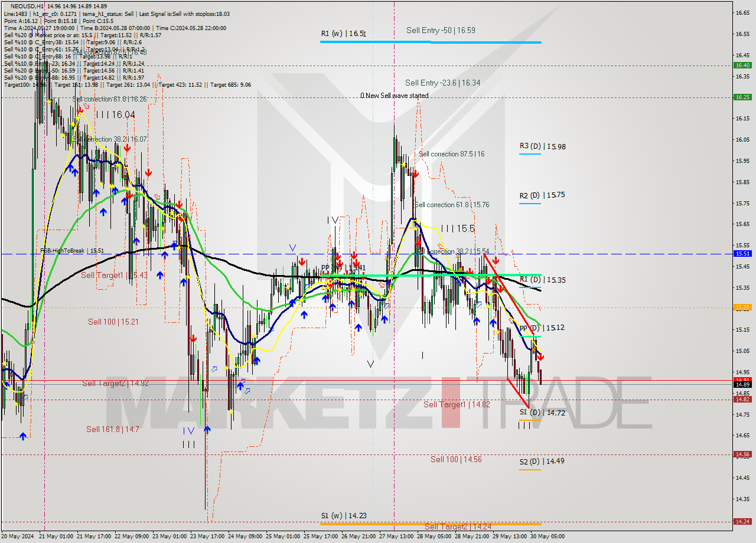Select the 'S1 (D) | 14.72' support label

542,413
